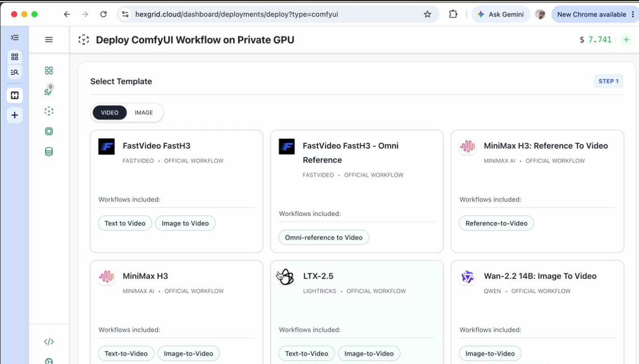Select the Image to Video chip in FastVideo FastH3

tap(185, 223)
